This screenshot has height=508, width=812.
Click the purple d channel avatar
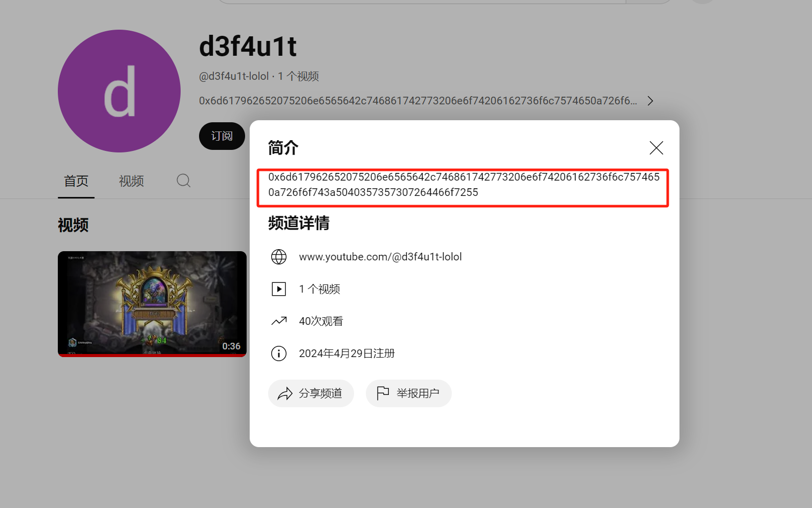tap(119, 91)
